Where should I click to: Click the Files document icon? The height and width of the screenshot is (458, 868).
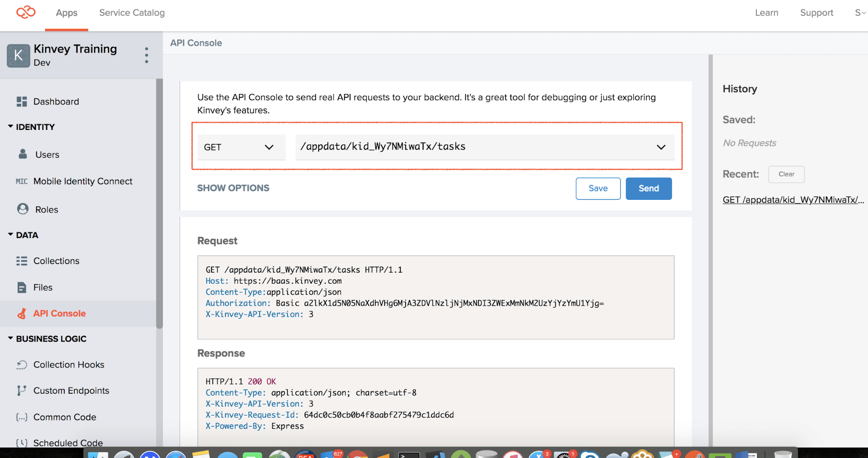point(22,287)
